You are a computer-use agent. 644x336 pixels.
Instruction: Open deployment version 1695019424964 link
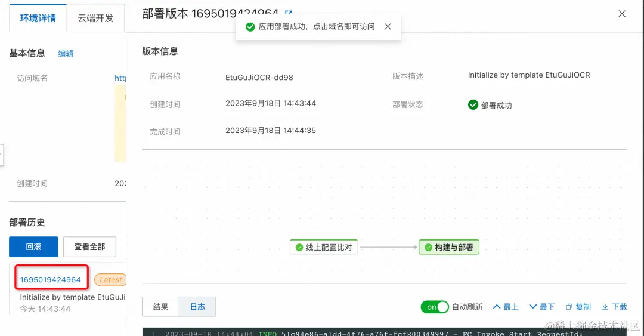click(x=51, y=280)
